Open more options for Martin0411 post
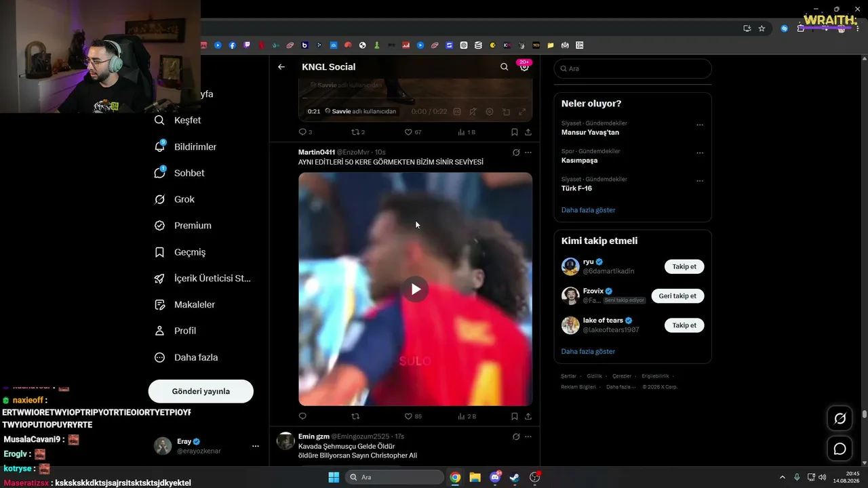868x488 pixels. (528, 152)
